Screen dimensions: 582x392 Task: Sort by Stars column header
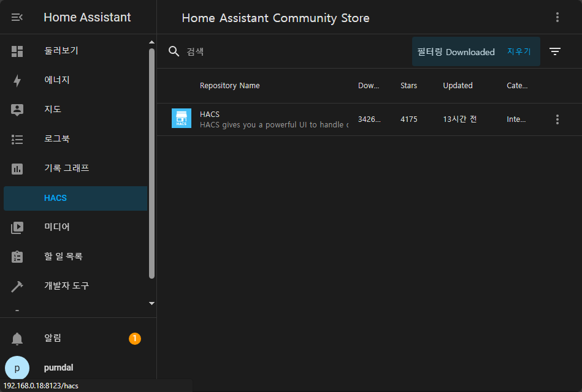(408, 86)
